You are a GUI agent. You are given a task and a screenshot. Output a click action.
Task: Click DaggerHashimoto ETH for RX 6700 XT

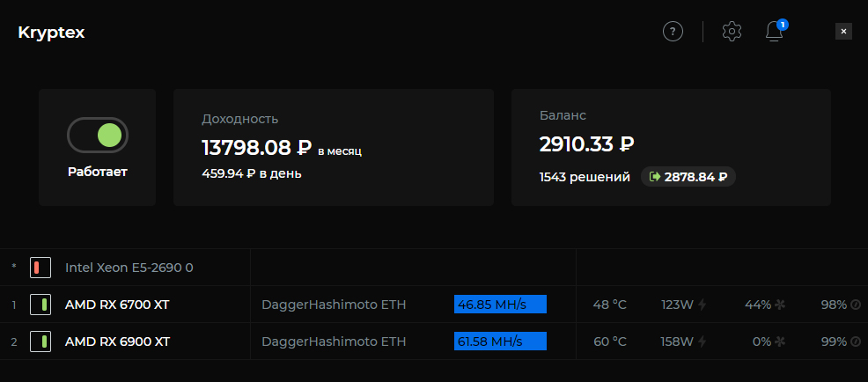click(x=334, y=305)
